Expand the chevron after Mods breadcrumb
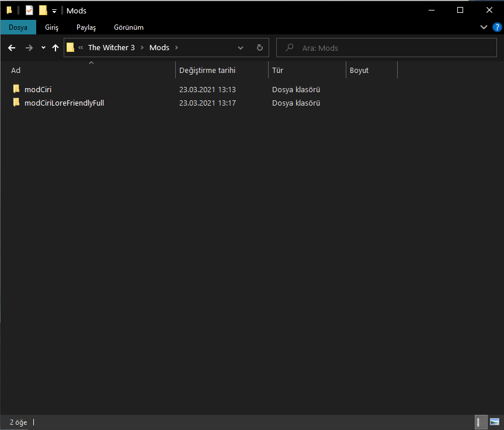Screen dimensions: 504x430 click(176, 47)
